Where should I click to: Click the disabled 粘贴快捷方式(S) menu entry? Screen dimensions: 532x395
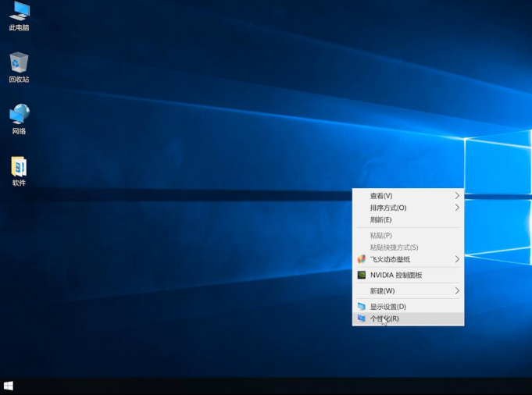point(394,247)
